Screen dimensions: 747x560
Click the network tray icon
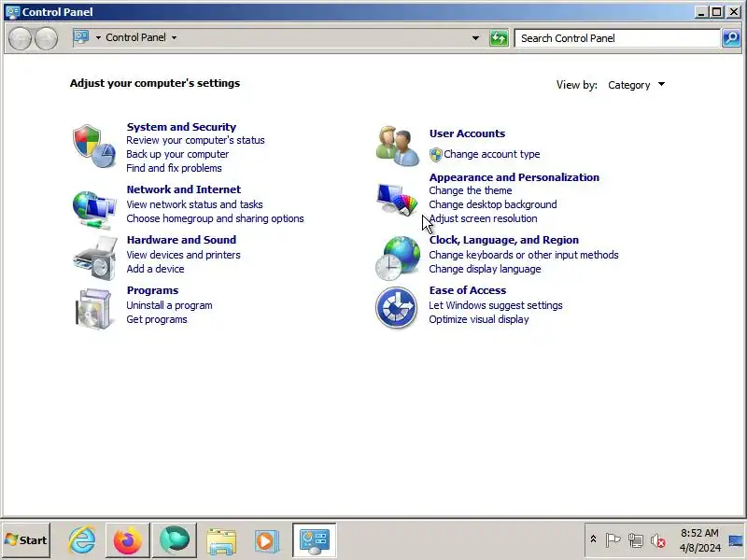click(636, 540)
